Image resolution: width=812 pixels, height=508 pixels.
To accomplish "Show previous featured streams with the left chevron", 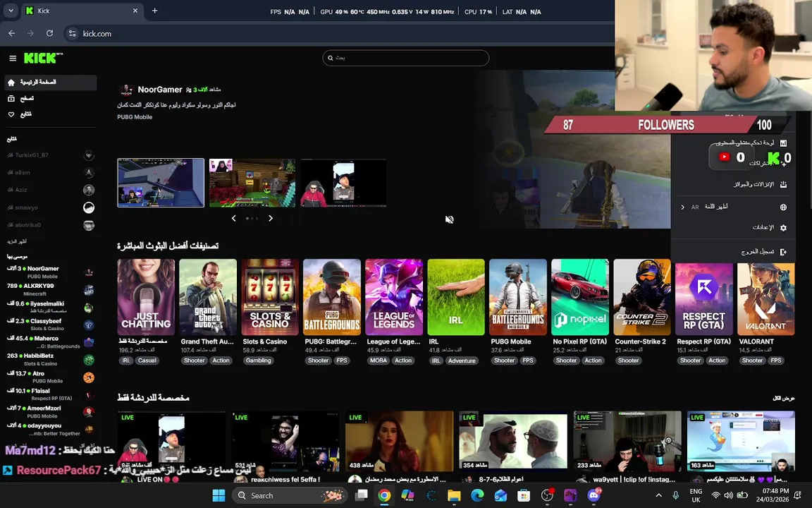I will click(233, 218).
